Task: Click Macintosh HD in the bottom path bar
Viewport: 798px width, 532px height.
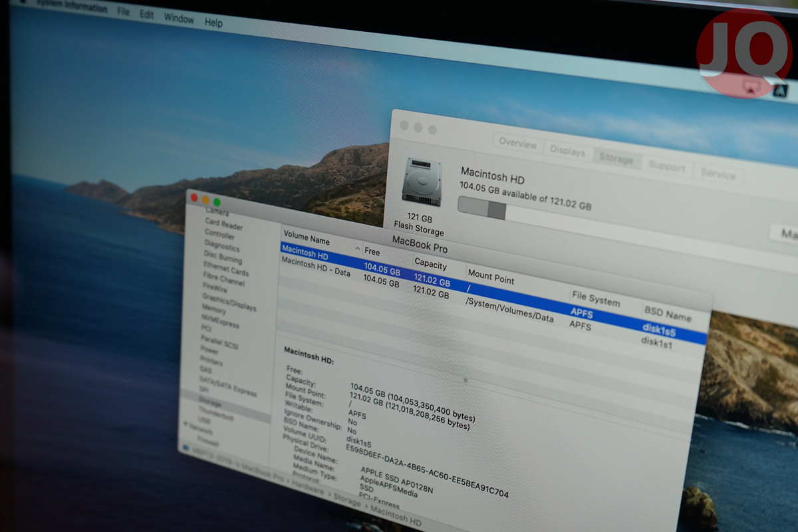Action: click(396, 516)
